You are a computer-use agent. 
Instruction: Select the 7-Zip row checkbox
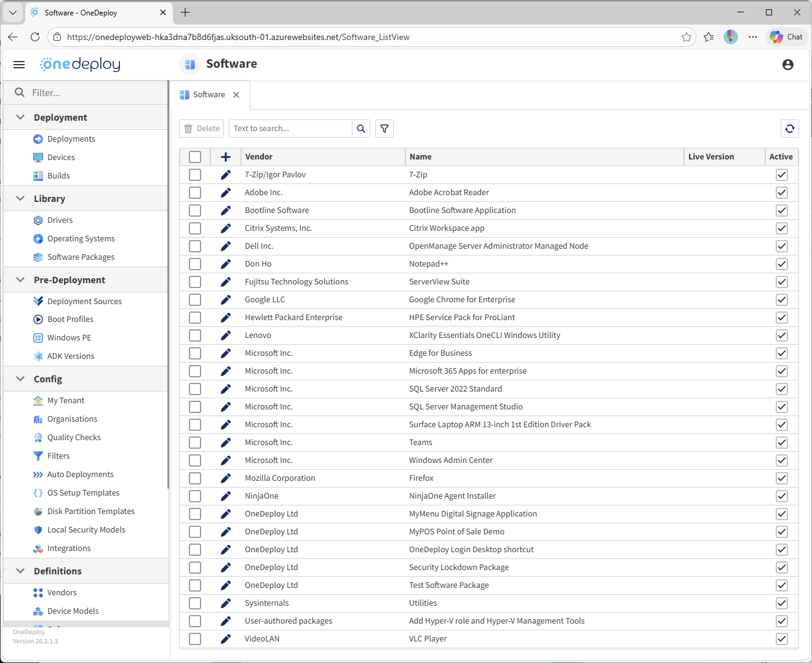point(195,175)
